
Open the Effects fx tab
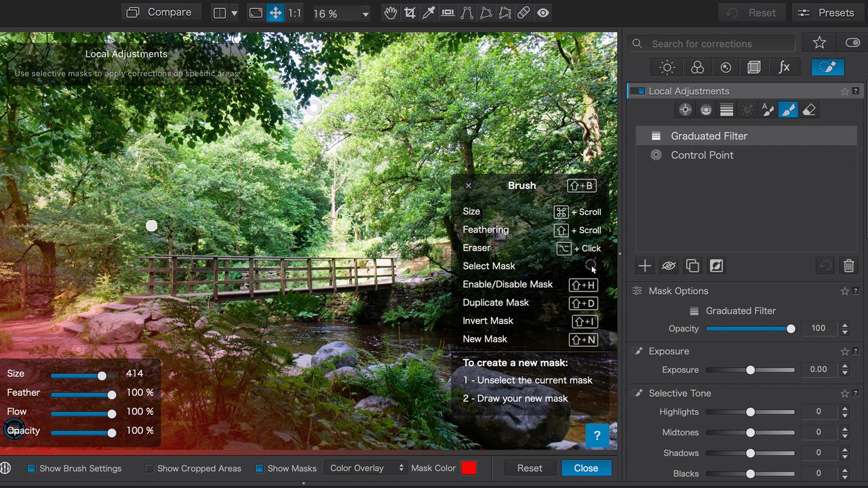click(x=784, y=67)
